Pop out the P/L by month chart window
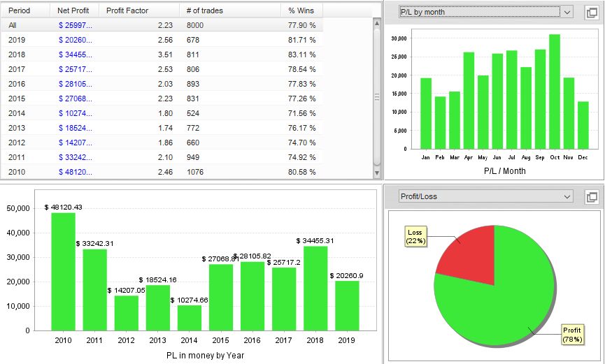The height and width of the screenshot is (364, 605). point(592,12)
